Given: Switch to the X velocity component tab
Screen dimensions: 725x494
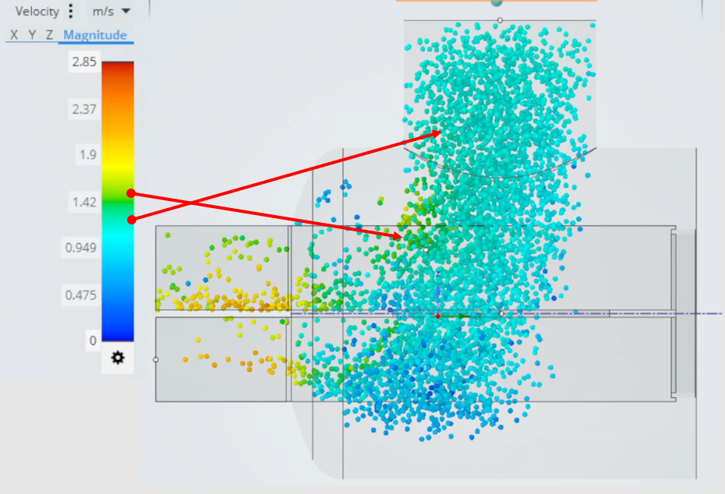Looking at the screenshot, I should [14, 35].
